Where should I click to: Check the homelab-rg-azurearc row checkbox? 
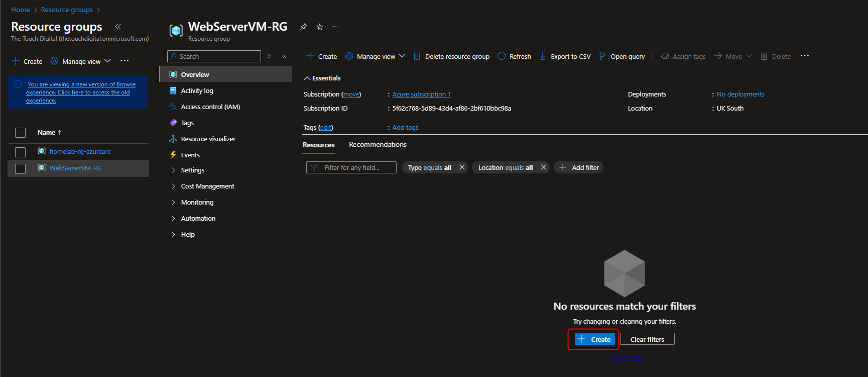tap(20, 152)
